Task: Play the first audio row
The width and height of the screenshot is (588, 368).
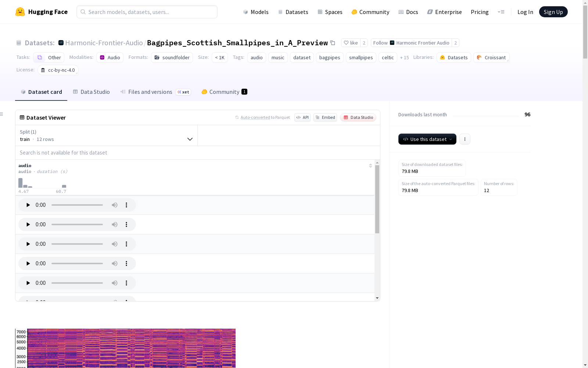Action: click(28, 205)
